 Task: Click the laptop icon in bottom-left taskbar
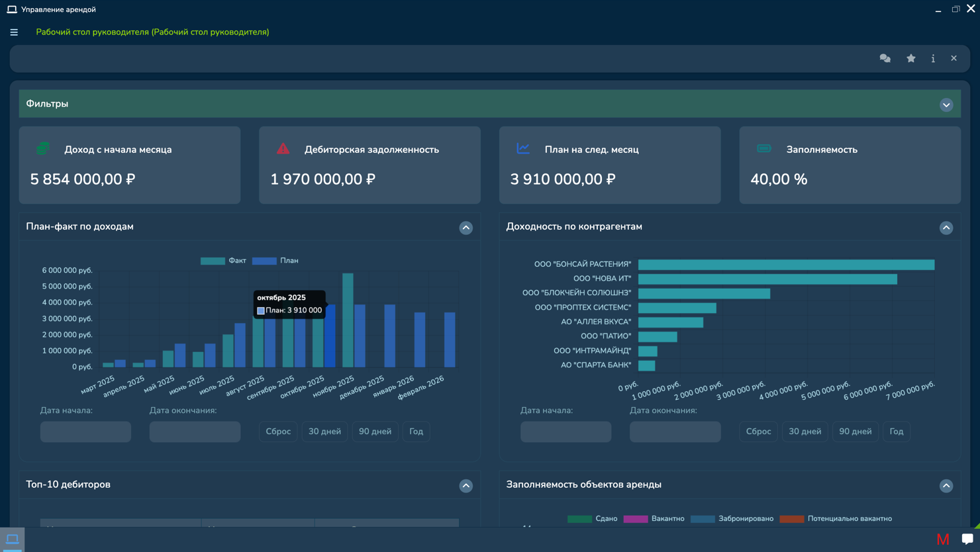tap(13, 539)
